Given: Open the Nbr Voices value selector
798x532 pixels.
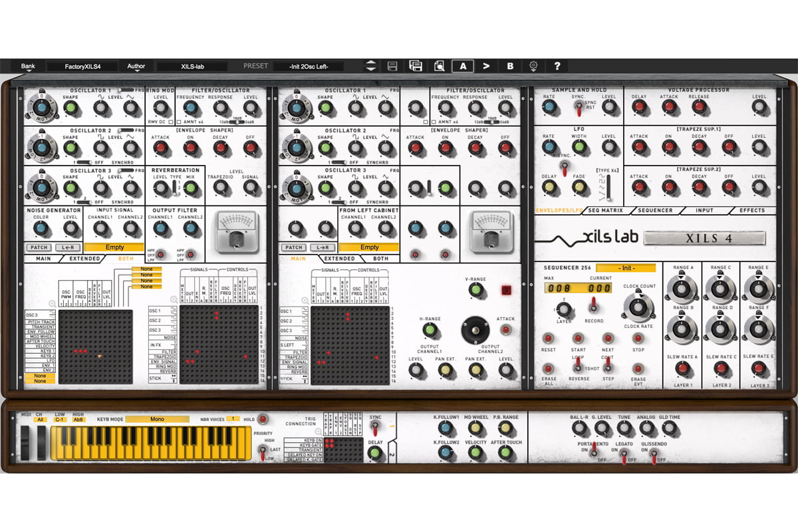Looking at the screenshot, I should coord(233,419).
